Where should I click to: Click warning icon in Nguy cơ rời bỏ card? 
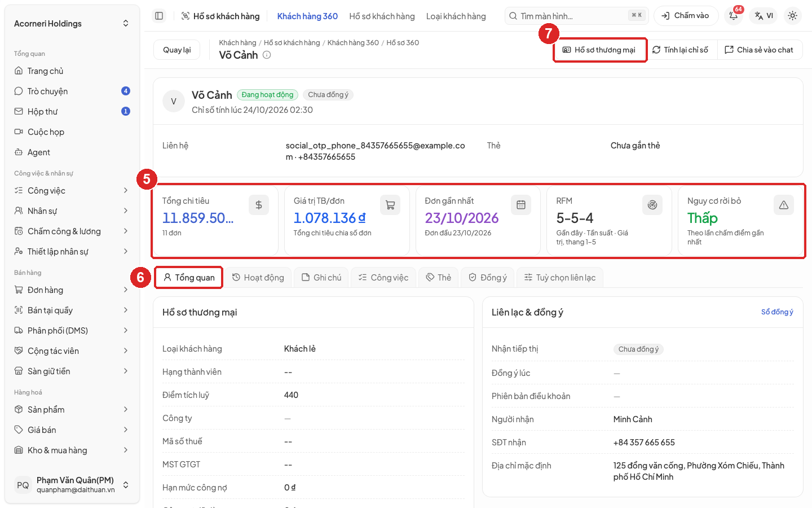point(784,205)
